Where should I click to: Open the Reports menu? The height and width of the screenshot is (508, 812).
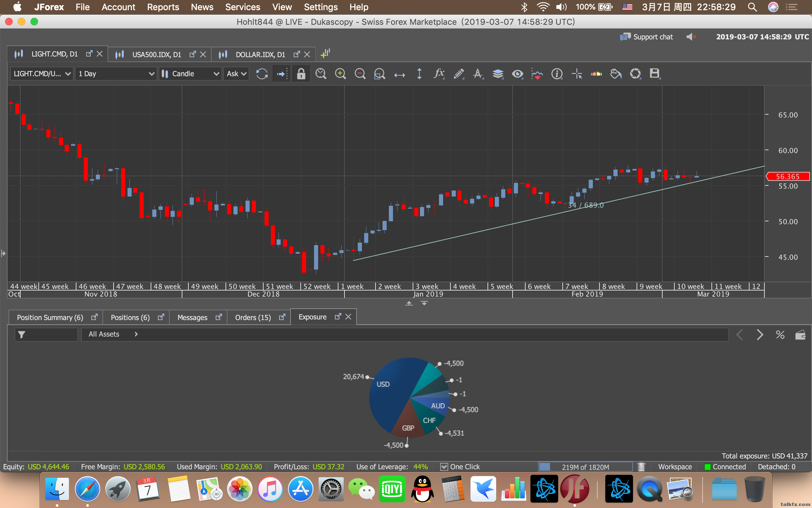tap(163, 7)
